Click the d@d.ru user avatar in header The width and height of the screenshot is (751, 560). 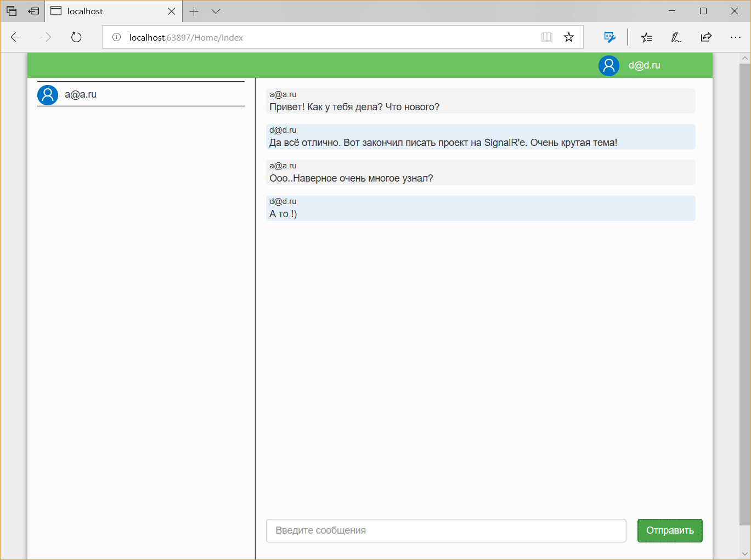pos(609,66)
